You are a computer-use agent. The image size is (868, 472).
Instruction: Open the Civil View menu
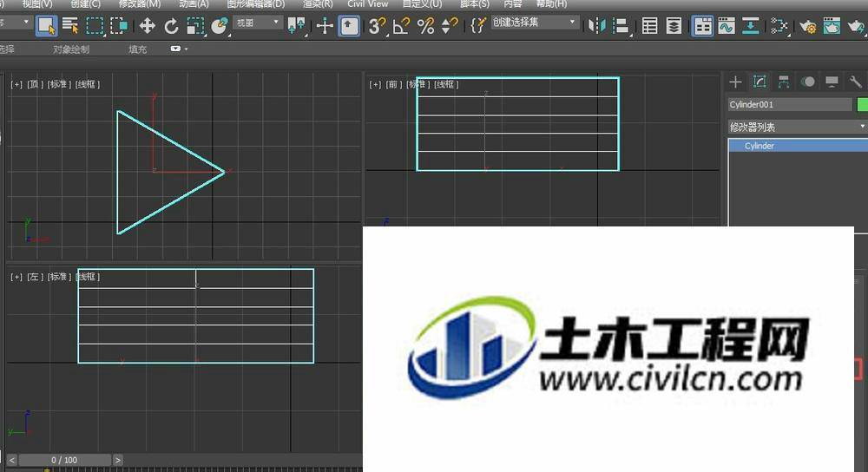coord(367,4)
